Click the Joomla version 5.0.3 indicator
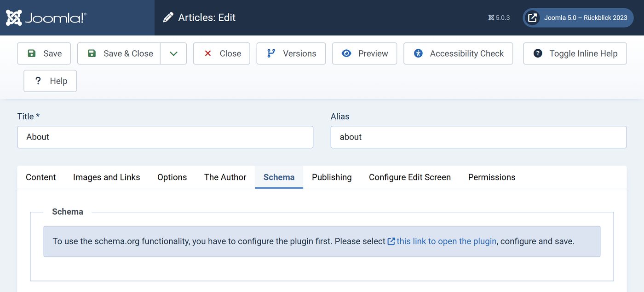Screen dimensions: 644x292 coord(499,18)
